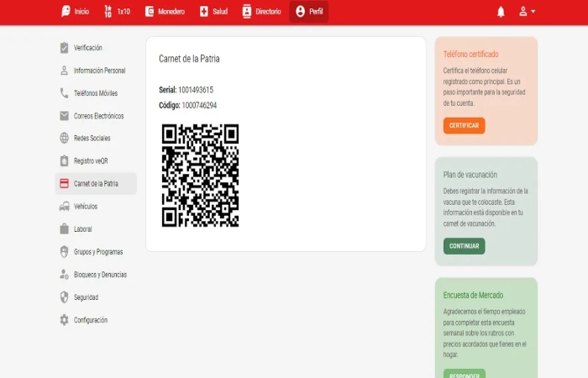Open Configuración label
Viewport: 588px width, 378px height.
91,320
